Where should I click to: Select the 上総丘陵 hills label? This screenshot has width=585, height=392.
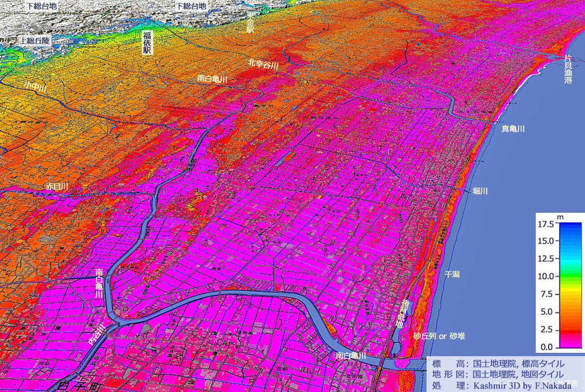pos(34,41)
